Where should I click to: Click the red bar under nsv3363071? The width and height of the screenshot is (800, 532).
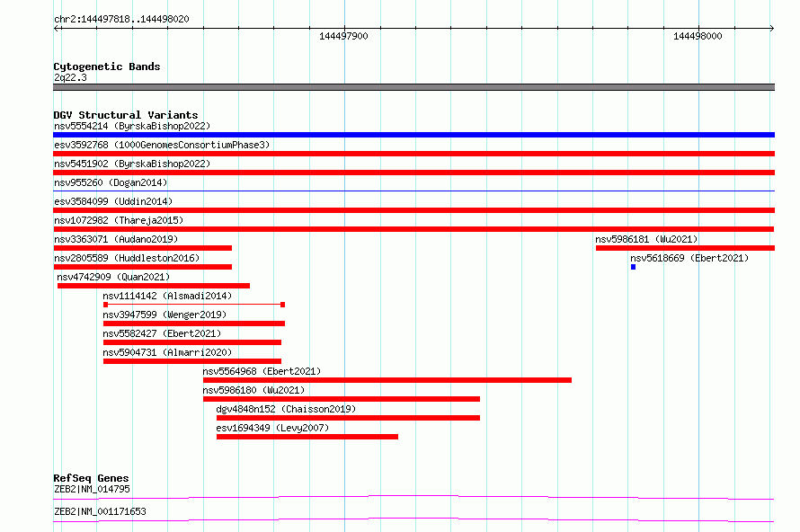[143, 248]
